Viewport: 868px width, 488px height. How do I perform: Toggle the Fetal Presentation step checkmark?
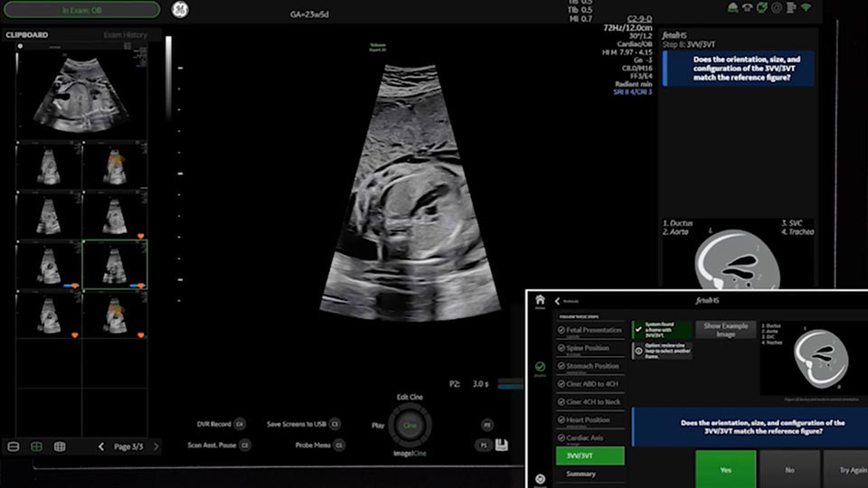tap(561, 331)
